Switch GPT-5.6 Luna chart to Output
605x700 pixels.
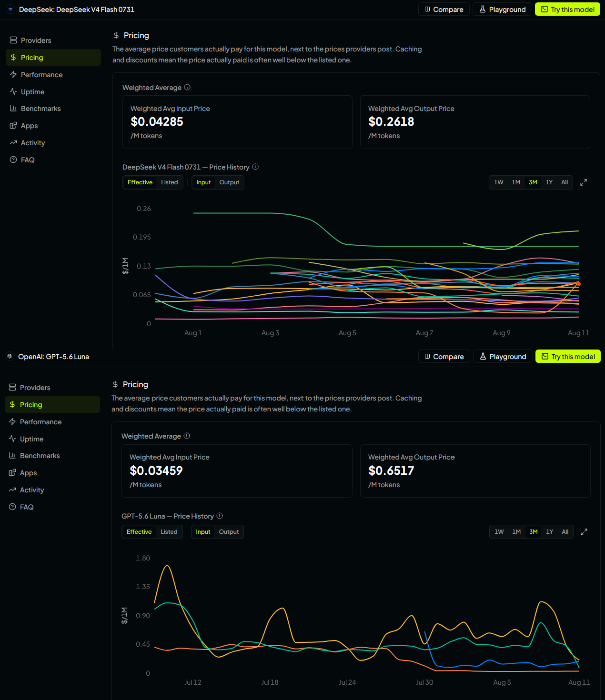[229, 532]
